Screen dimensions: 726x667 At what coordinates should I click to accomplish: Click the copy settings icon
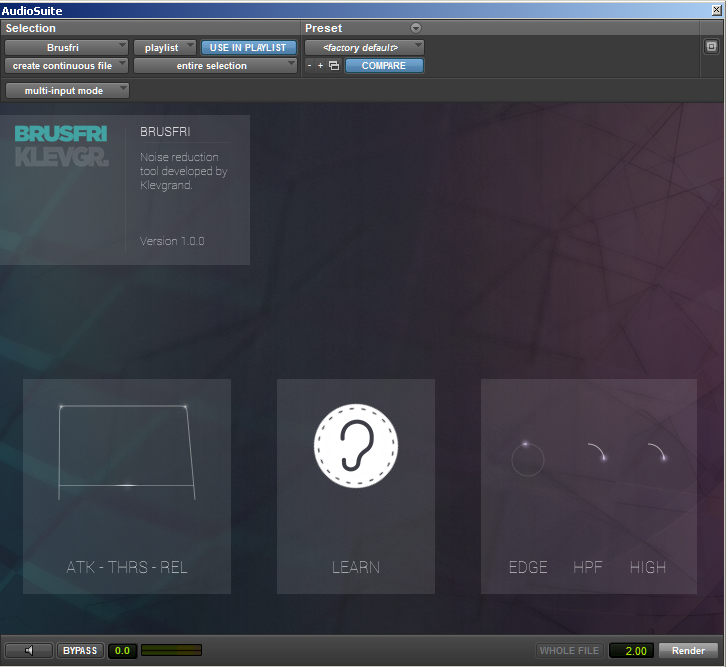[334, 66]
